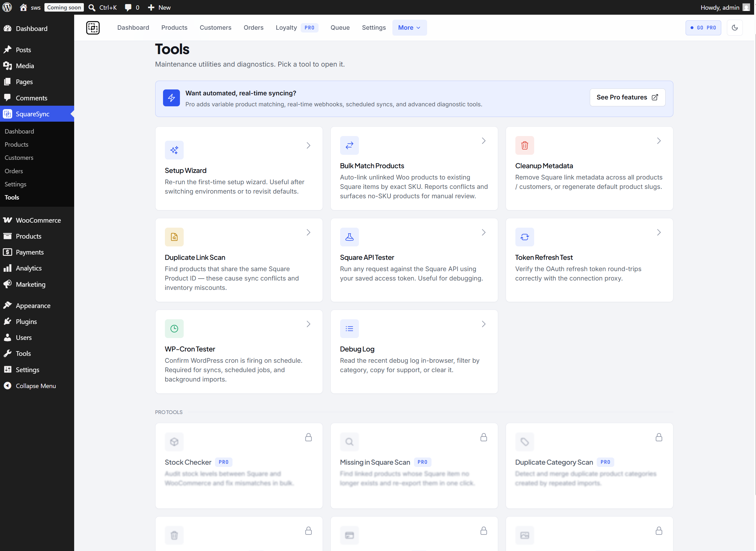756x551 pixels.
Task: Open the sws site home icon
Action: click(x=23, y=7)
